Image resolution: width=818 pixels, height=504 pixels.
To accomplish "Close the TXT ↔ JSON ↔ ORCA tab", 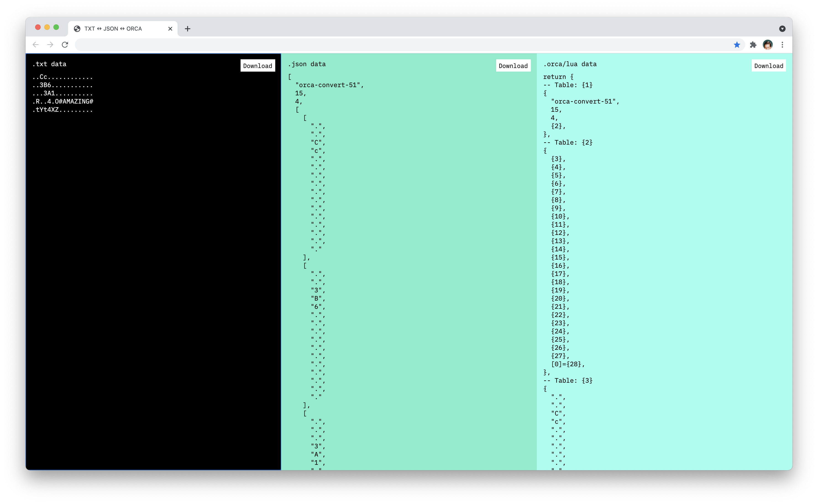I will 170,29.
